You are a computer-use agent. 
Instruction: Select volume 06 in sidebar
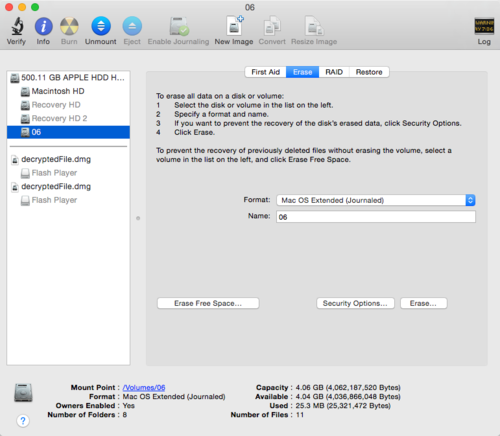tap(68, 132)
